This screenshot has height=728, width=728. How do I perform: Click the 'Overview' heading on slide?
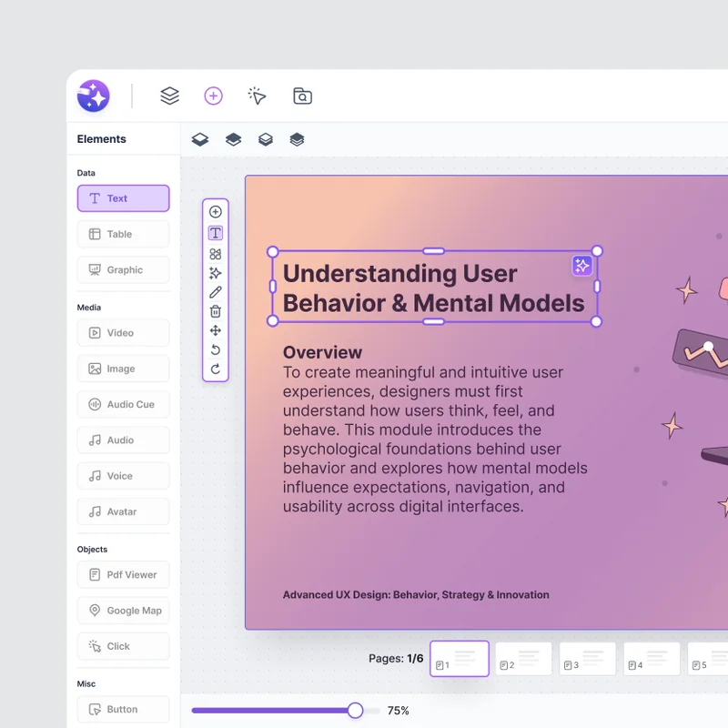click(x=322, y=352)
